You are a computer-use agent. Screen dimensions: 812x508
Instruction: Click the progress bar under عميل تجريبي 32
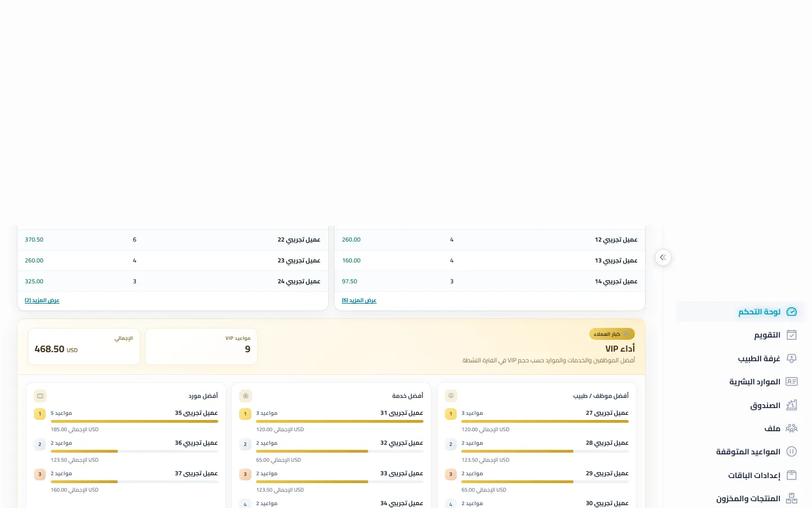pos(340,452)
